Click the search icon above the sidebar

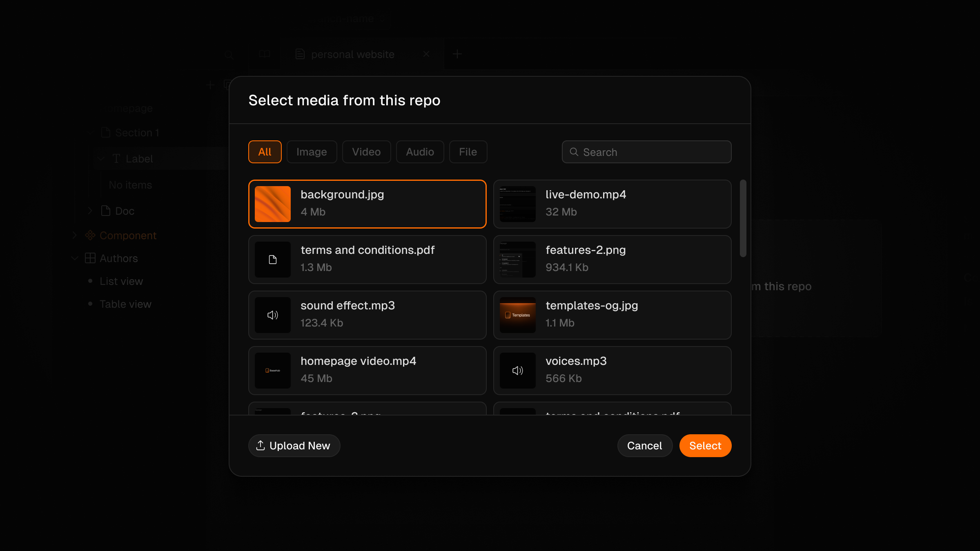pyautogui.click(x=229, y=55)
